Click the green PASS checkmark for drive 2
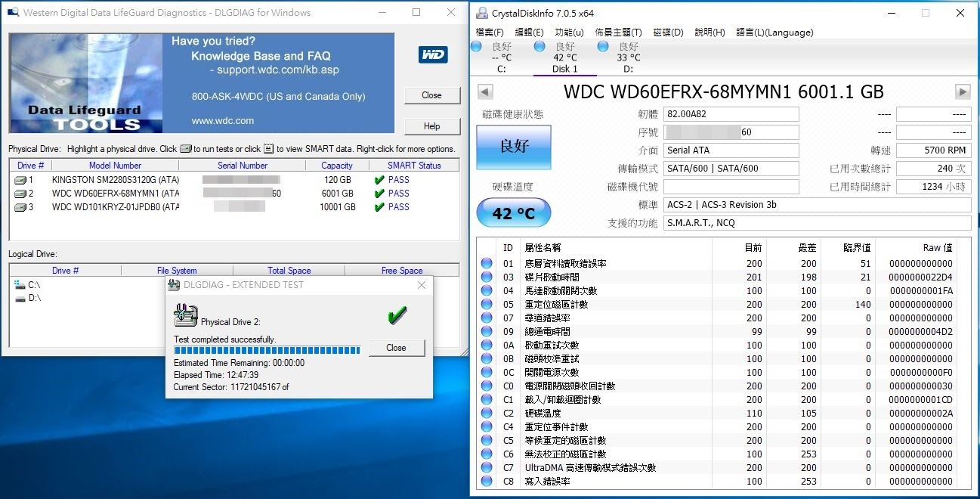Screen dimensions: 980x499 (x=379, y=194)
